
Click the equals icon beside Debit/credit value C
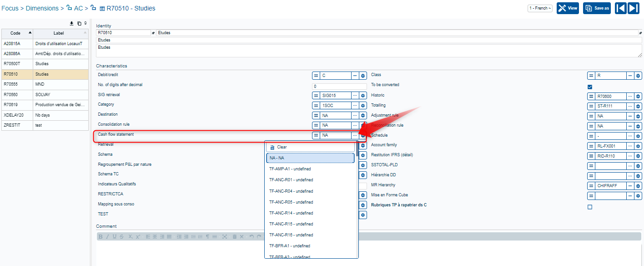(x=316, y=76)
